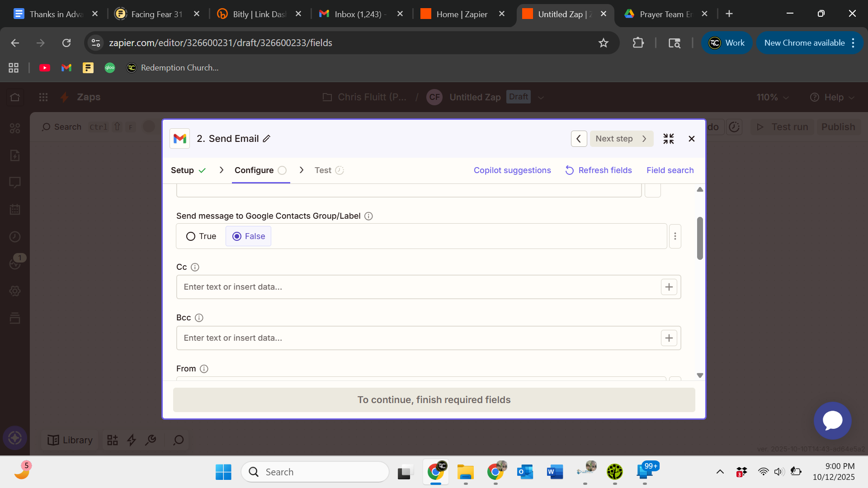Image resolution: width=868 pixels, height=488 pixels.
Task: Open the chat support bubble
Action: (x=832, y=421)
